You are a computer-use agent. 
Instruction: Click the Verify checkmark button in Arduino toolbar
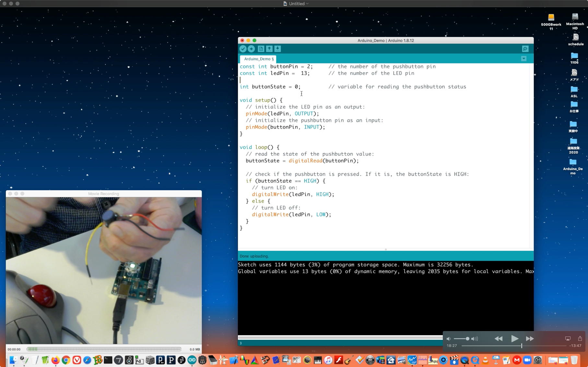(x=243, y=49)
